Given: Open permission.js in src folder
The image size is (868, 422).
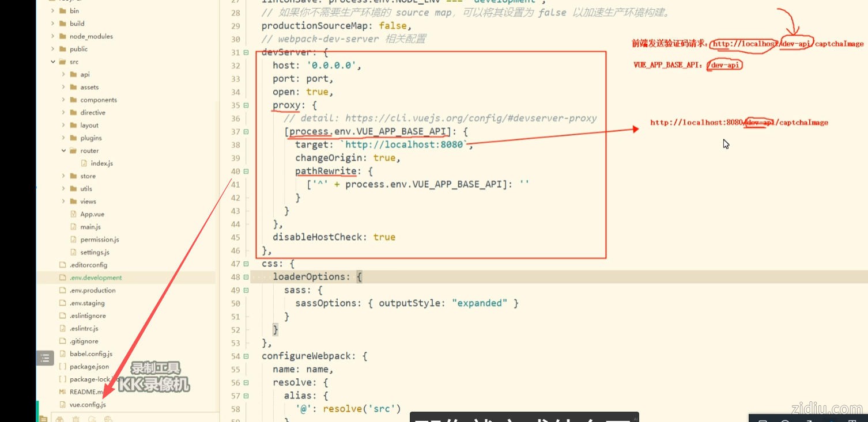Looking at the screenshot, I should 99,239.
